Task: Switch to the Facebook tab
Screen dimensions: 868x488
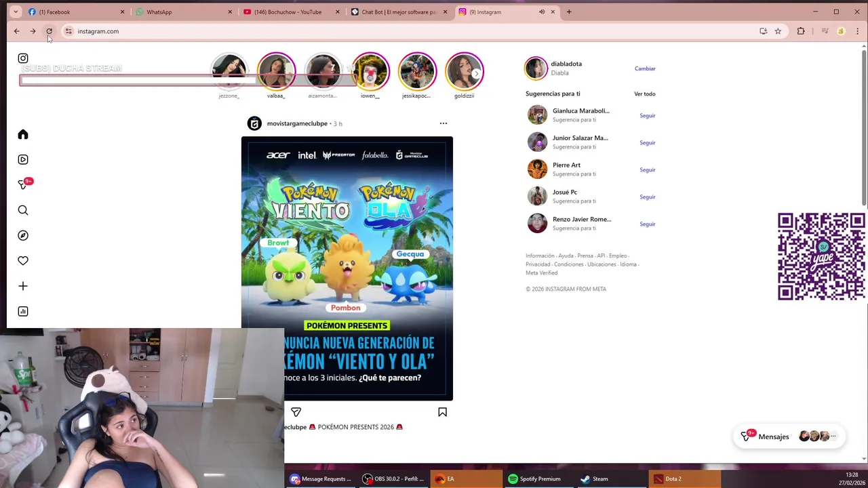Action: pos(77,12)
